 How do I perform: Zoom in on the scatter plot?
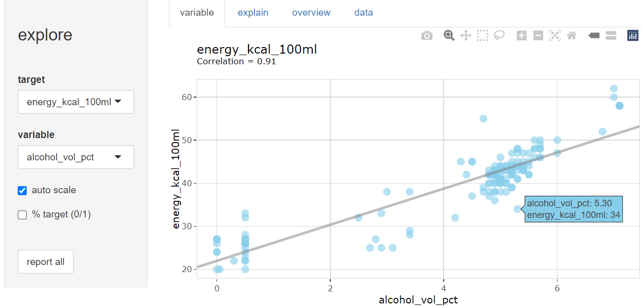[521, 35]
